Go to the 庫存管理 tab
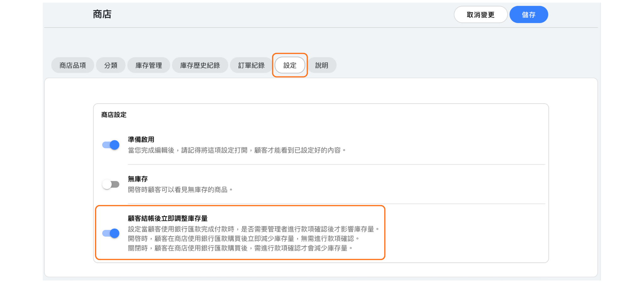Image resolution: width=644 pixels, height=283 pixels. tap(149, 65)
